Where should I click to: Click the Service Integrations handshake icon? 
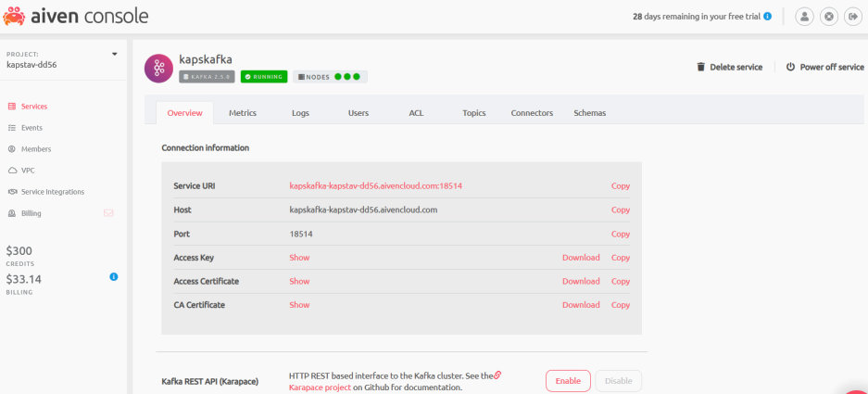(x=12, y=192)
